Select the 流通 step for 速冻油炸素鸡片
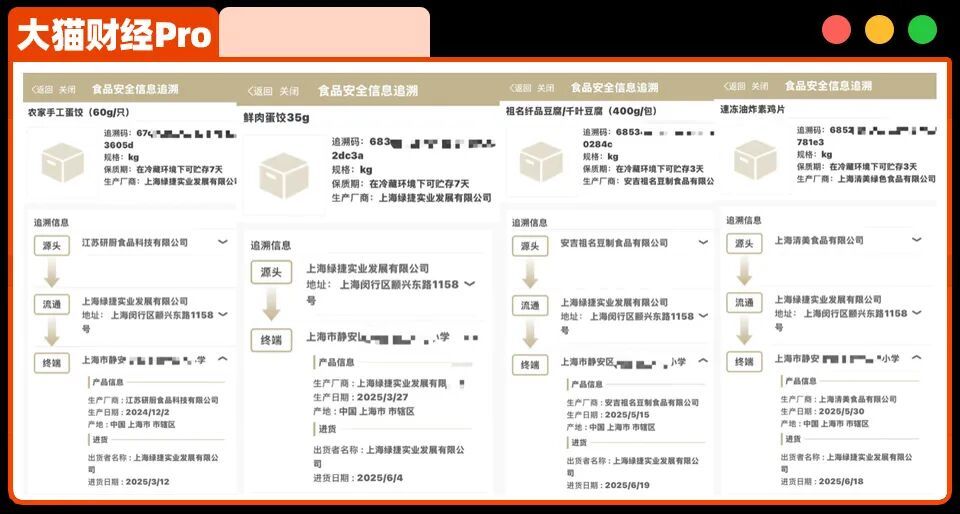This screenshot has height=514, width=960. point(744,302)
